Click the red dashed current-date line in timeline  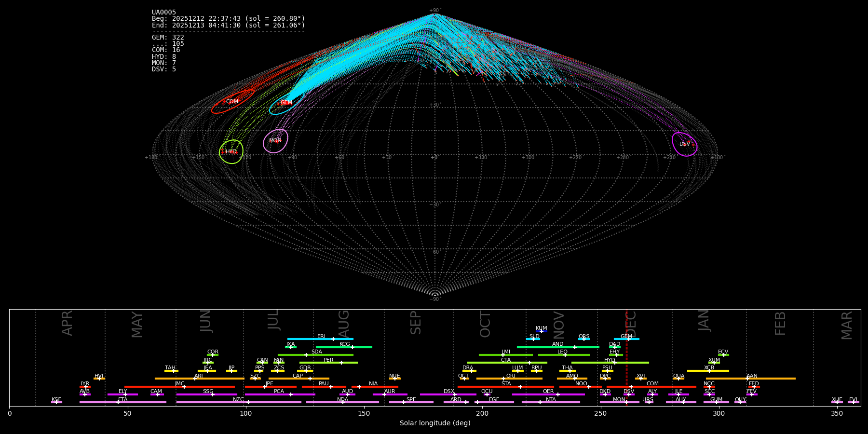pos(626,357)
